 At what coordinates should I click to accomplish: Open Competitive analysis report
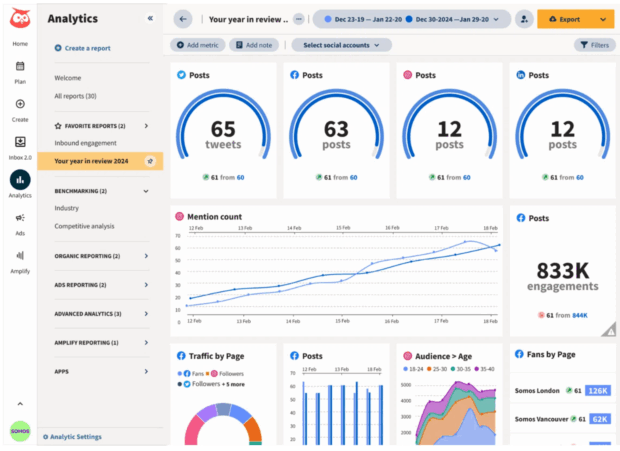click(84, 226)
